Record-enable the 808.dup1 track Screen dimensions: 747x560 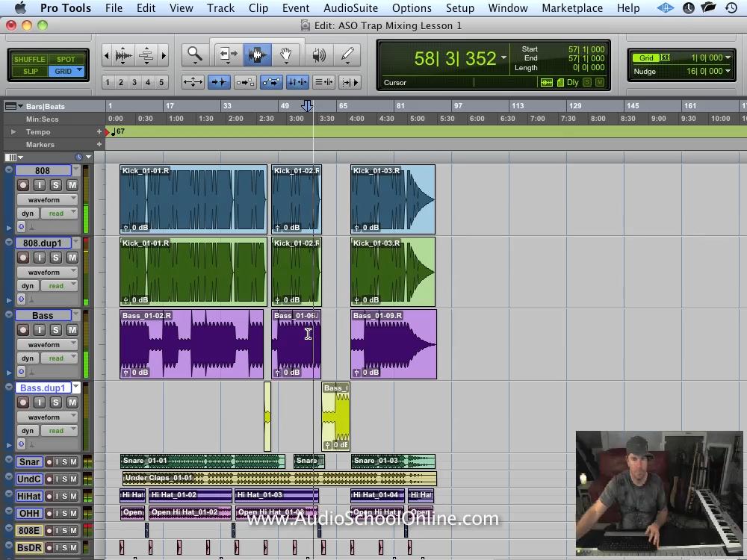[23, 258]
